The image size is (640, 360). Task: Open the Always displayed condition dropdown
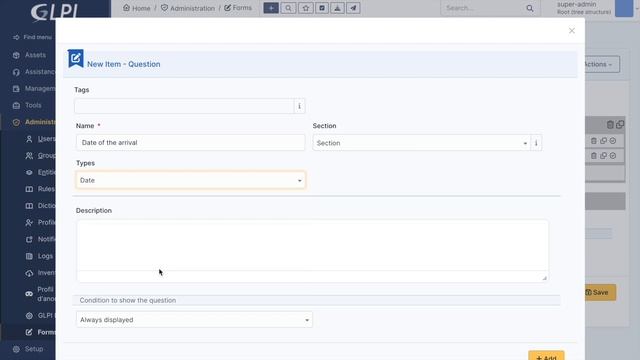[x=194, y=320]
